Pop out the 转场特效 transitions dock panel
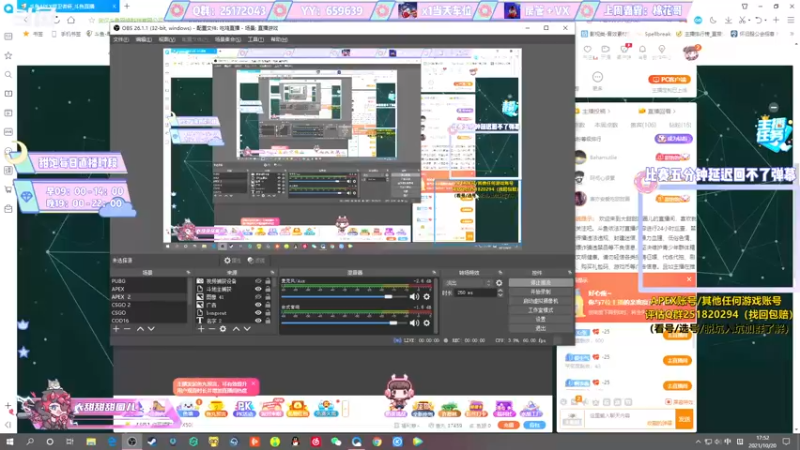 point(500,273)
